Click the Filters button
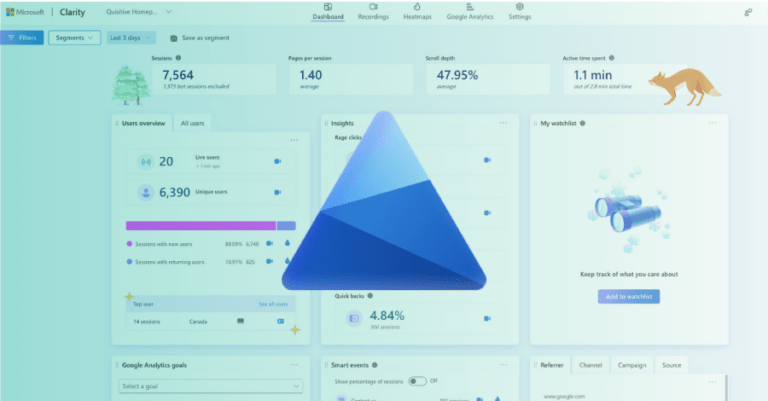This screenshot has width=768, height=401. point(23,38)
